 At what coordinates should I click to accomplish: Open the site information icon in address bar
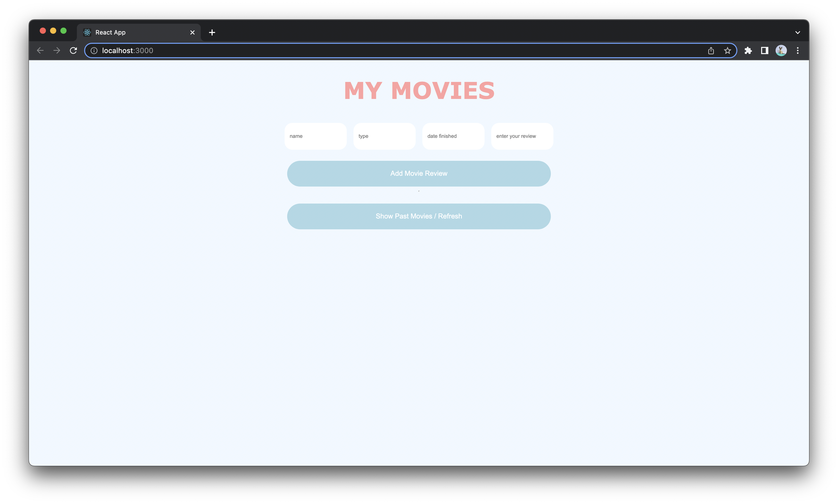(94, 50)
